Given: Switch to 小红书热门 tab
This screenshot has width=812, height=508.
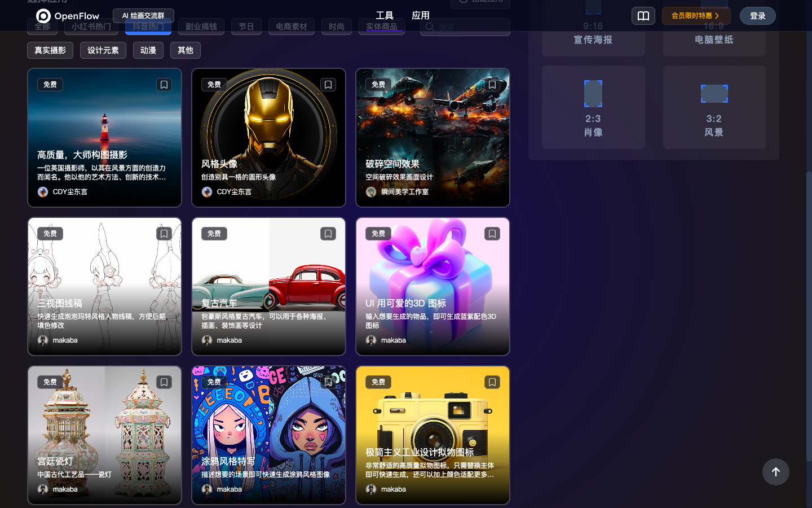Looking at the screenshot, I should coord(91,27).
